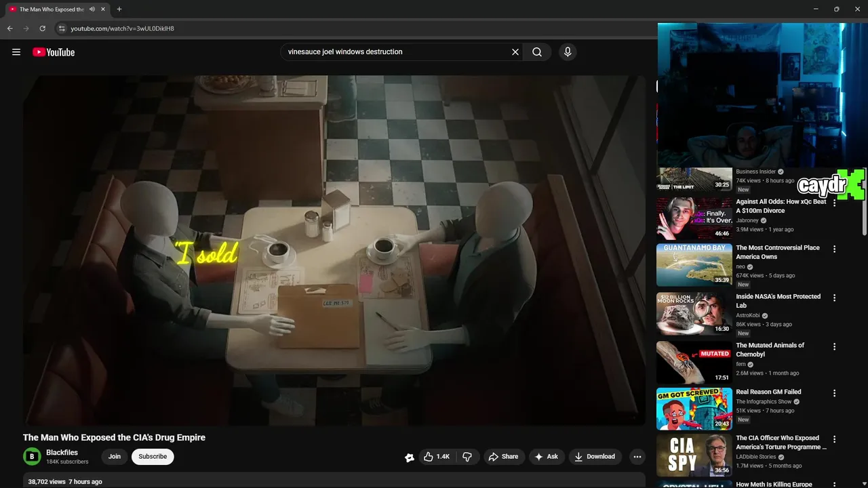The image size is (868, 488).
Task: Like the video with 1.4K likes
Action: [437, 457]
